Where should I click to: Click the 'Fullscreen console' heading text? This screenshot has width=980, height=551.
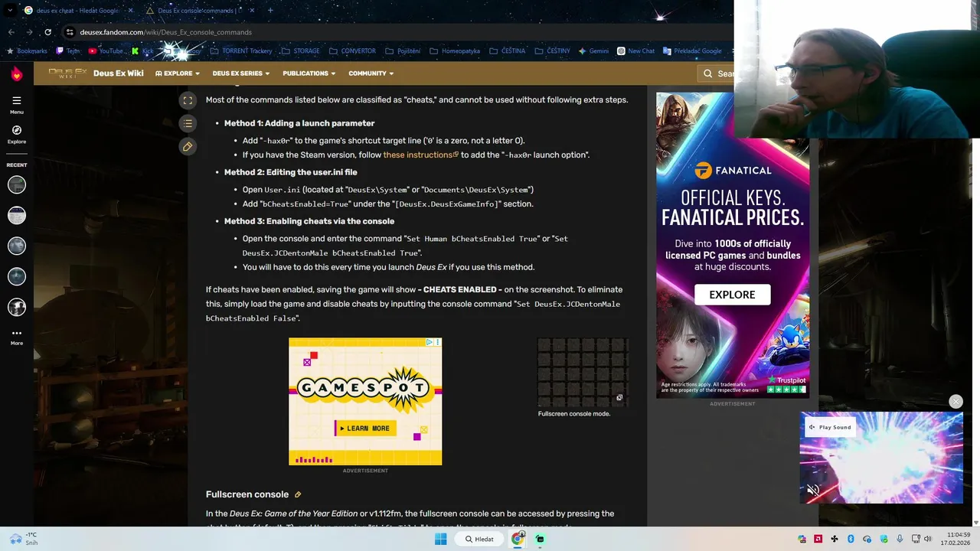pyautogui.click(x=247, y=495)
